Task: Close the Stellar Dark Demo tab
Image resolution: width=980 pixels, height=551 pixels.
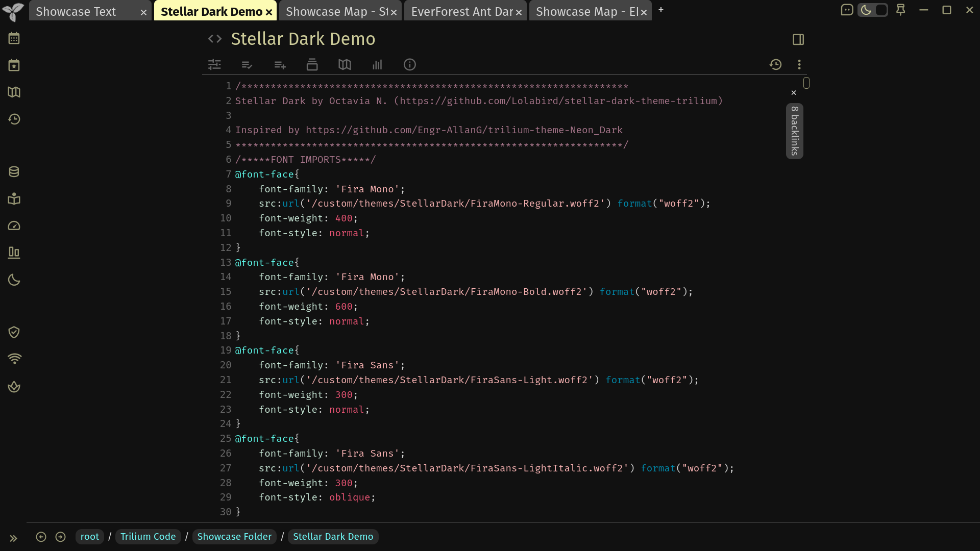Action: 269,12
